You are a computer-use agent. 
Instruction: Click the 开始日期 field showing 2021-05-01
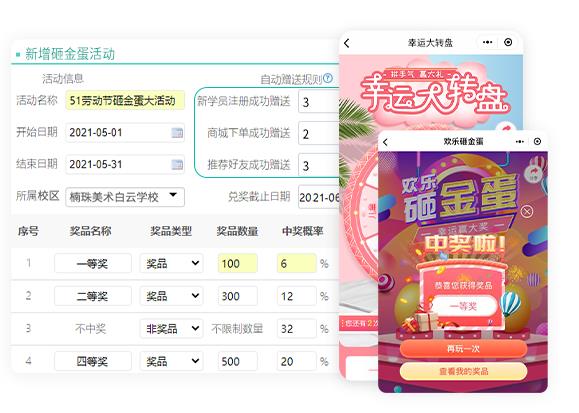click(x=125, y=133)
